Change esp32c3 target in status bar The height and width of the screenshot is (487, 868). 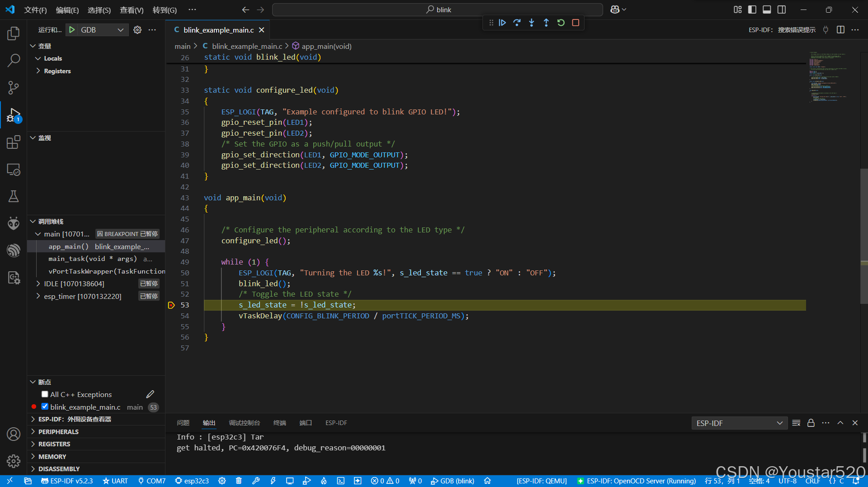[x=192, y=481]
